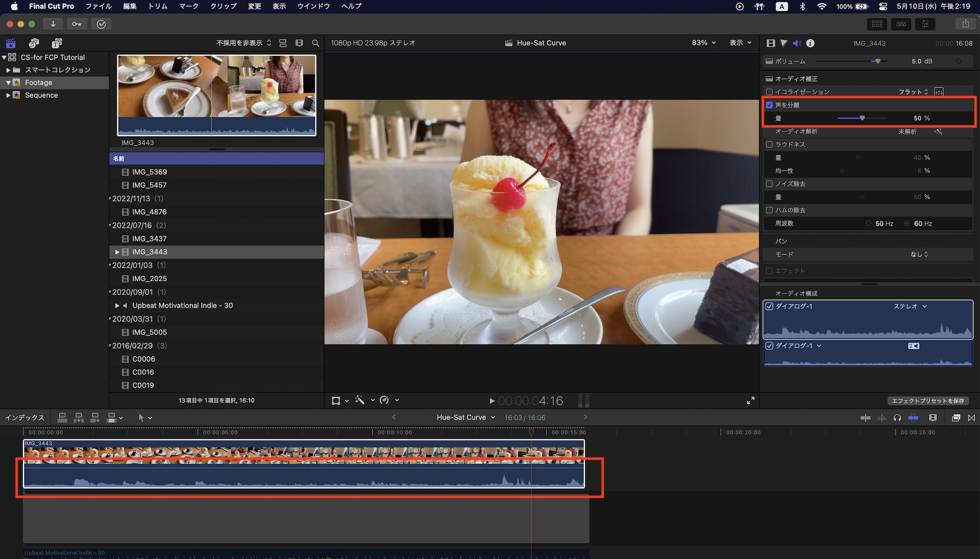This screenshot has width=980, height=559.
Task: Toggle fullscreen viewer arrows icon
Action: click(750, 401)
